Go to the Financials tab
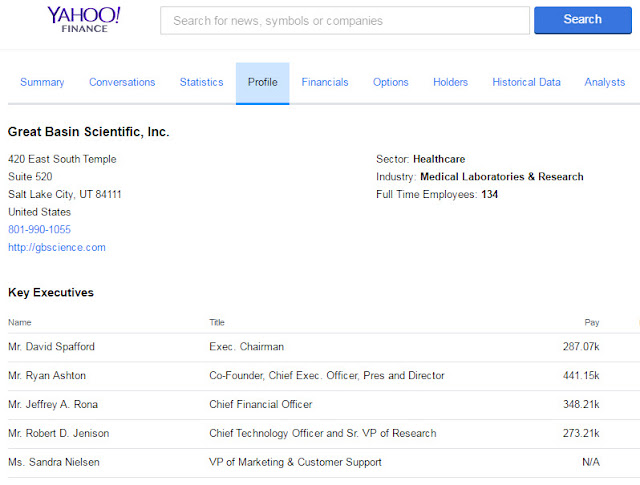This screenshot has height=485, width=640. pyautogui.click(x=325, y=82)
